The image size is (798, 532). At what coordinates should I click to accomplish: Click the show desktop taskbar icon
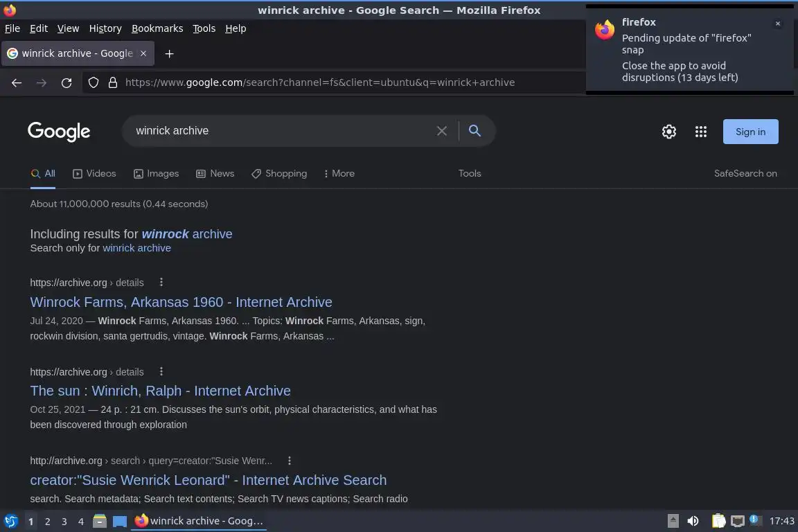[120, 521]
